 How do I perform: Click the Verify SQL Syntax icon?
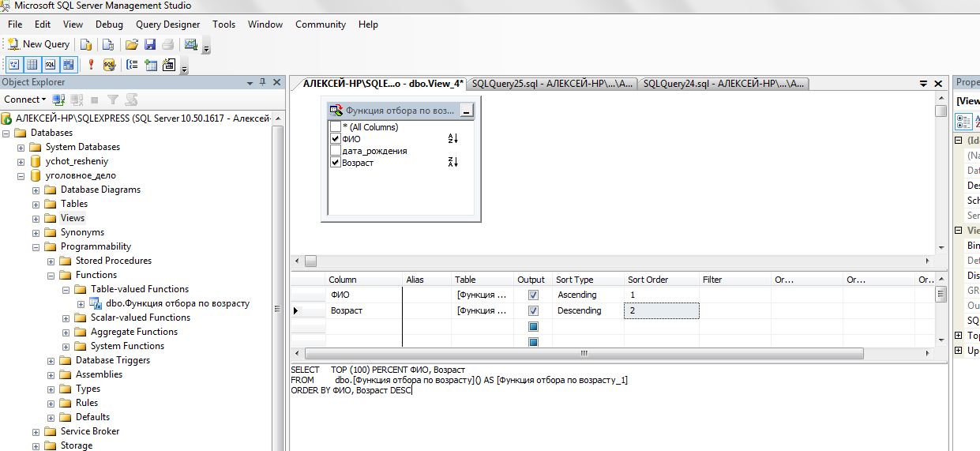(x=109, y=65)
